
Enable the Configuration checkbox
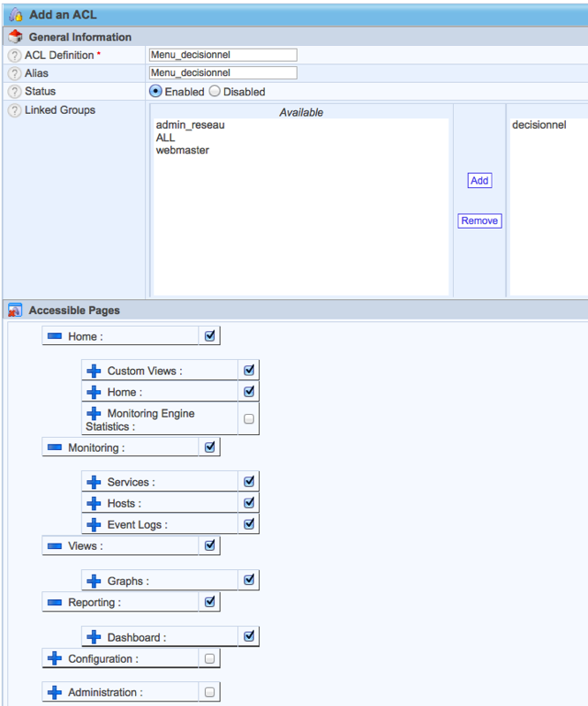[x=209, y=658]
